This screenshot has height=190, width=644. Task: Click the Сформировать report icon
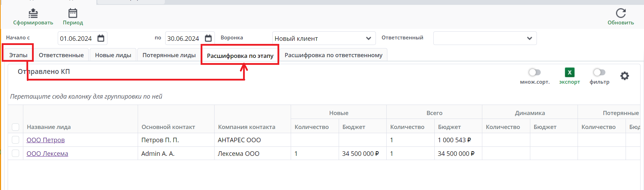click(33, 13)
